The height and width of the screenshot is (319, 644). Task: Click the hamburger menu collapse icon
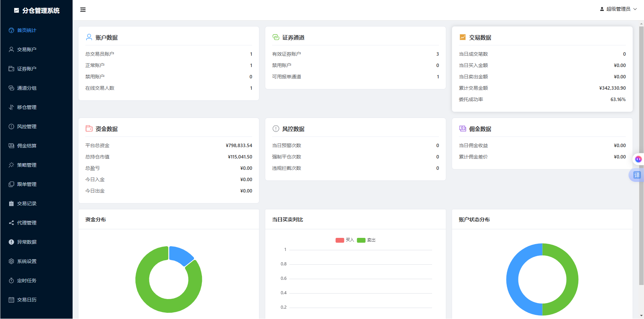pyautogui.click(x=83, y=10)
